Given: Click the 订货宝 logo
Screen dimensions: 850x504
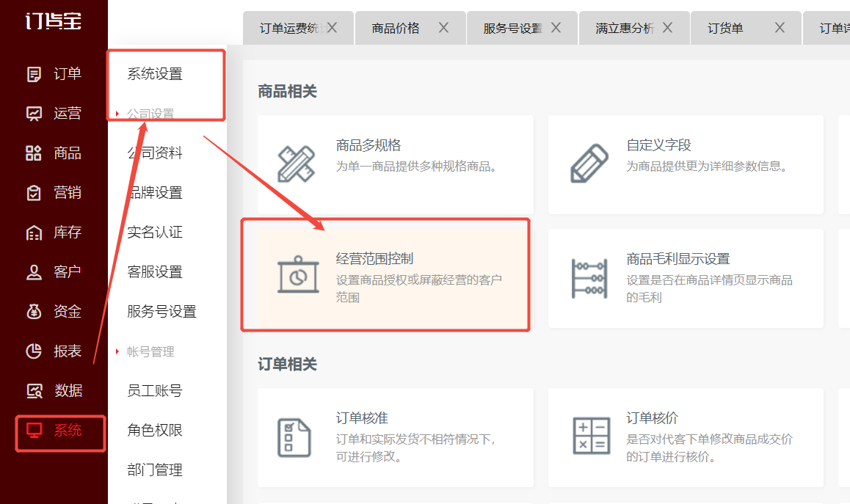Looking at the screenshot, I should [54, 21].
